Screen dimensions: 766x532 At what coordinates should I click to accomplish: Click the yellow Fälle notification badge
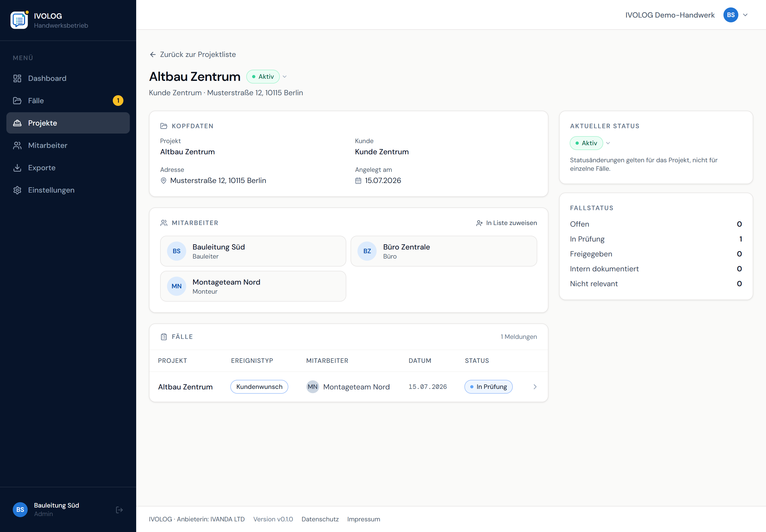tap(118, 101)
